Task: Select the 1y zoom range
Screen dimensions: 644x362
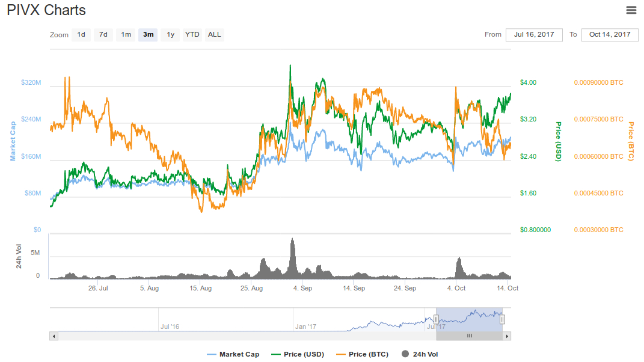Action: [170, 34]
